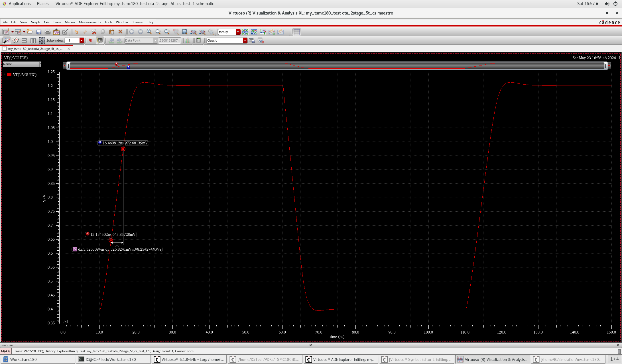The image size is (622, 364).
Task: Open the Classic workspace dropdown
Action: (245, 40)
